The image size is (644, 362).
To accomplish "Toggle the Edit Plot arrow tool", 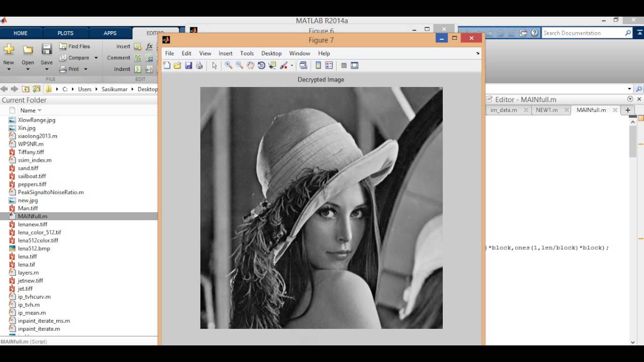I will click(214, 65).
